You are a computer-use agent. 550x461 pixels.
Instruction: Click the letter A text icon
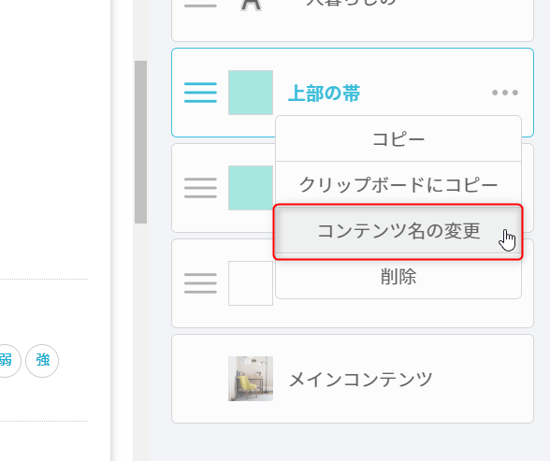point(251,5)
